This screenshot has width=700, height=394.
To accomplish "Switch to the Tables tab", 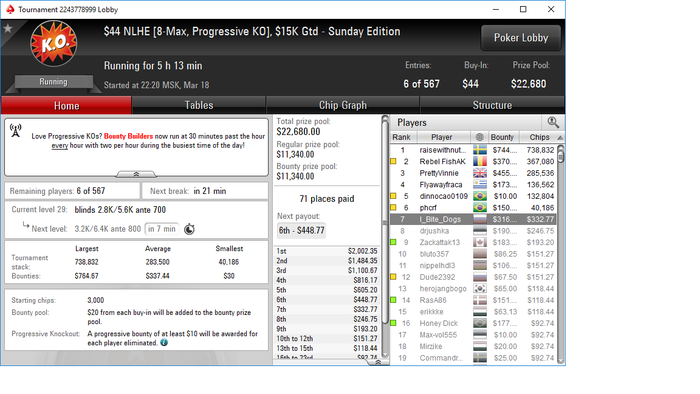I will click(x=199, y=105).
